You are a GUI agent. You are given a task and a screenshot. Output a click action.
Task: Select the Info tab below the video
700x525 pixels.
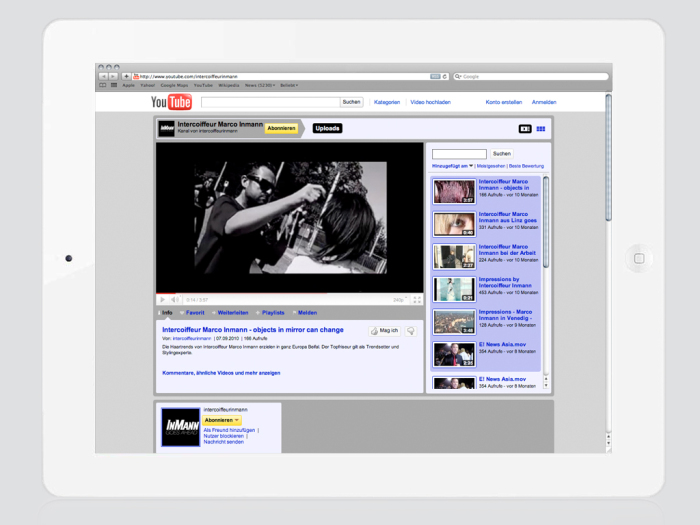pyautogui.click(x=166, y=312)
